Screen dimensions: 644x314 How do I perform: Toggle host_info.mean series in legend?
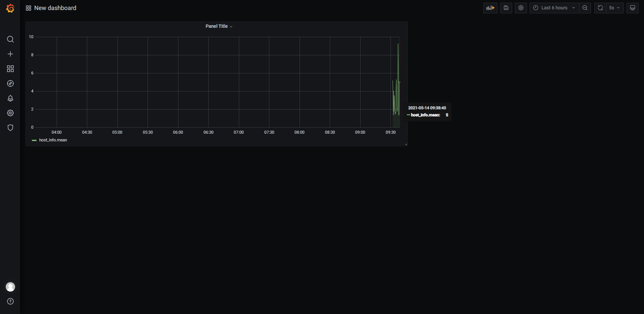point(53,140)
